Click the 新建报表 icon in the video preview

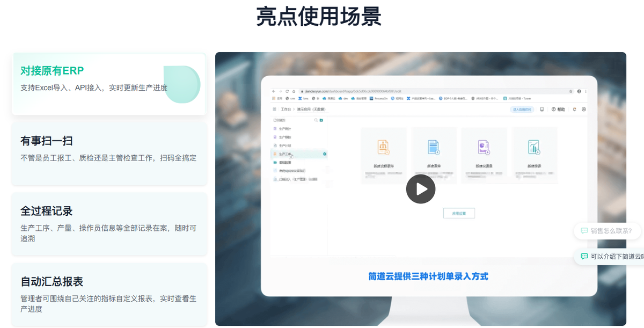533,147
